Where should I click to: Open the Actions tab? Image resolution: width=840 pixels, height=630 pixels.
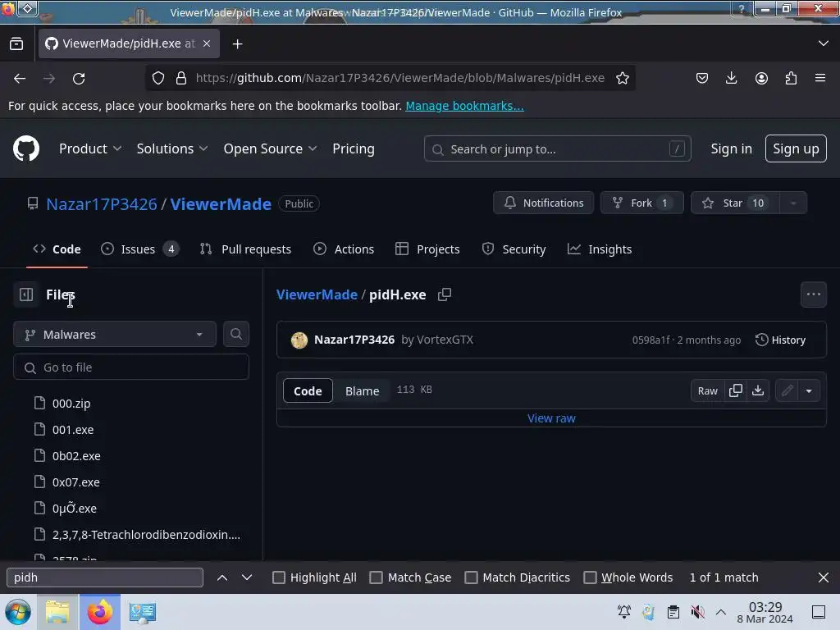(x=344, y=249)
